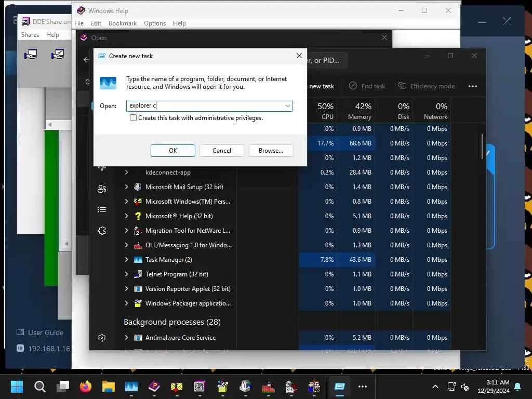Open the Shares menu in DDE Share
This screenshot has height=399, width=532.
(x=30, y=35)
